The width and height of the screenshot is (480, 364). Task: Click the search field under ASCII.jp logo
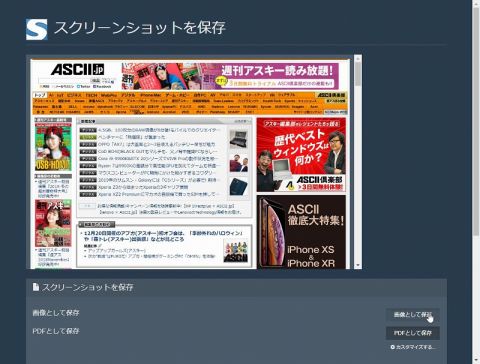(x=65, y=81)
